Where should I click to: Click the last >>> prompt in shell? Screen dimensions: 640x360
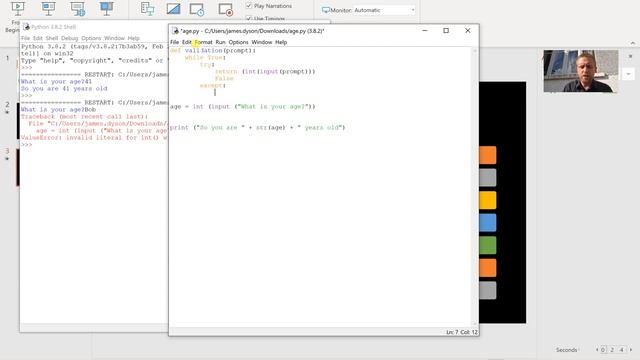tap(27, 144)
